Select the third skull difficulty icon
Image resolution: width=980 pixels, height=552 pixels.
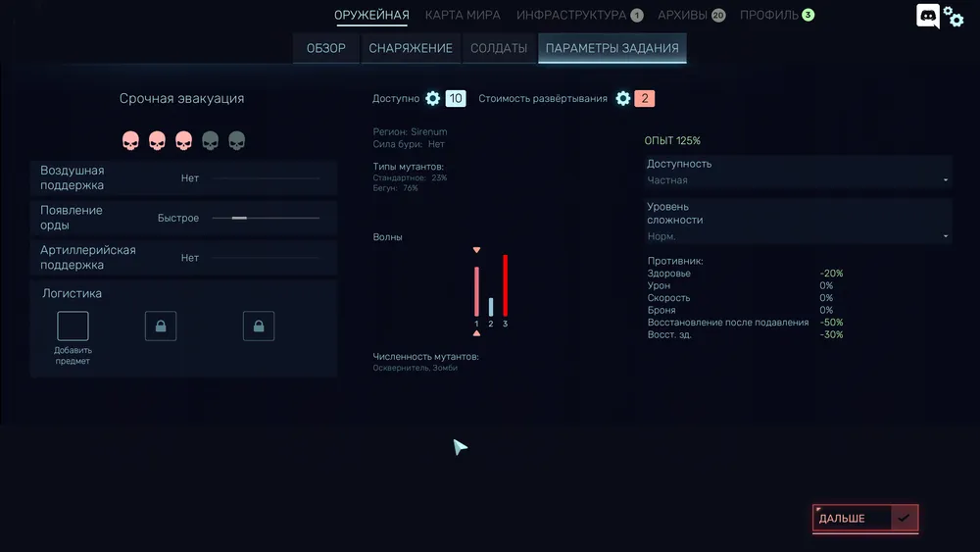[184, 140]
